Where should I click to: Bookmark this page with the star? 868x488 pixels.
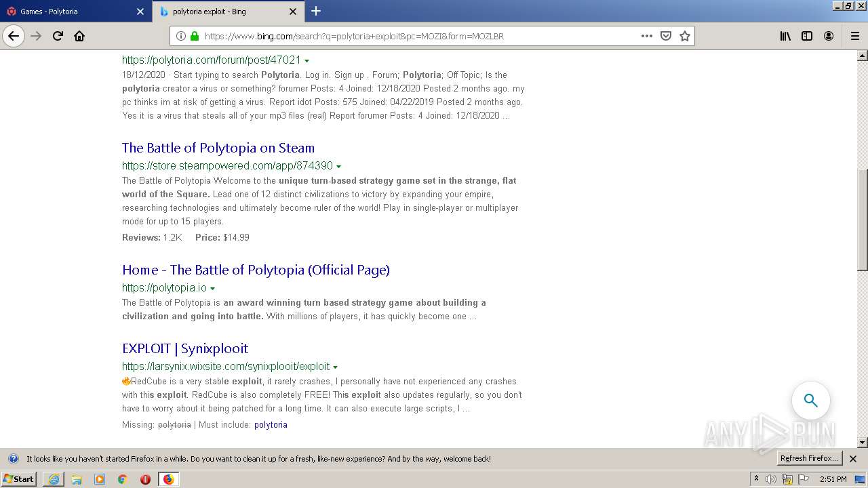[685, 36]
